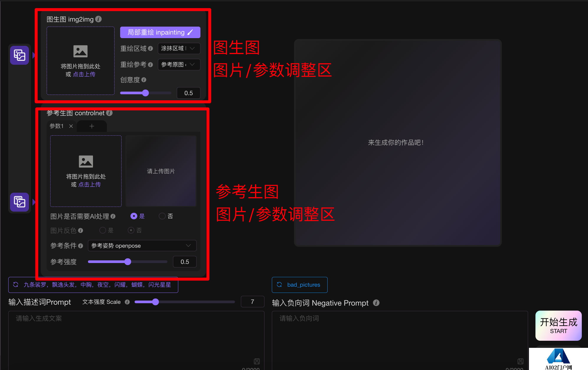Click the 来生成你的作品吧 output canvas
This screenshot has width=588, height=370.
pos(398,143)
